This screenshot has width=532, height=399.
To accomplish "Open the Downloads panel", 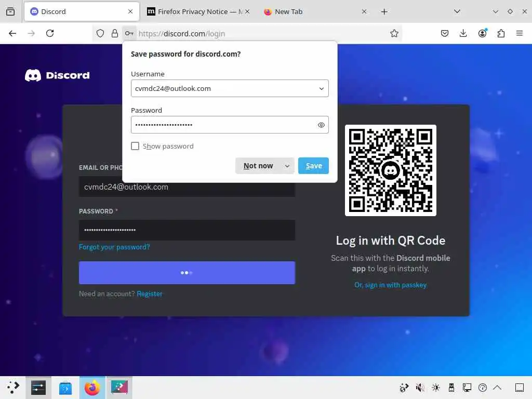I will pos(463,33).
